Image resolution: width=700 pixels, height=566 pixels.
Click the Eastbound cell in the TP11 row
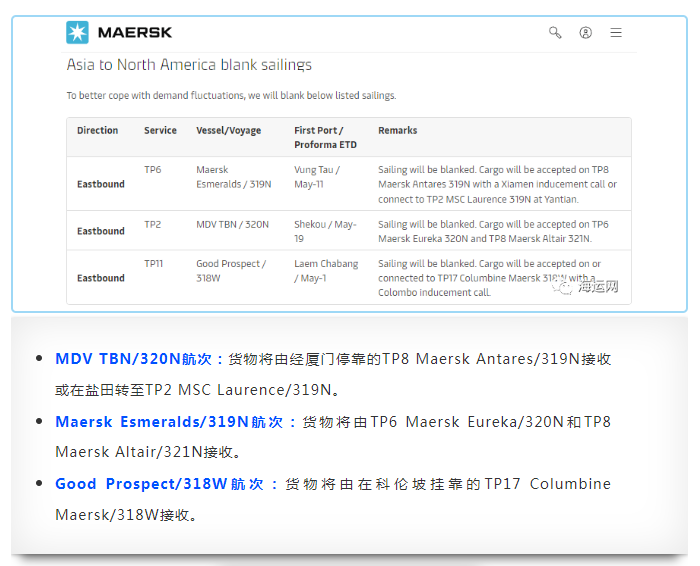101,278
